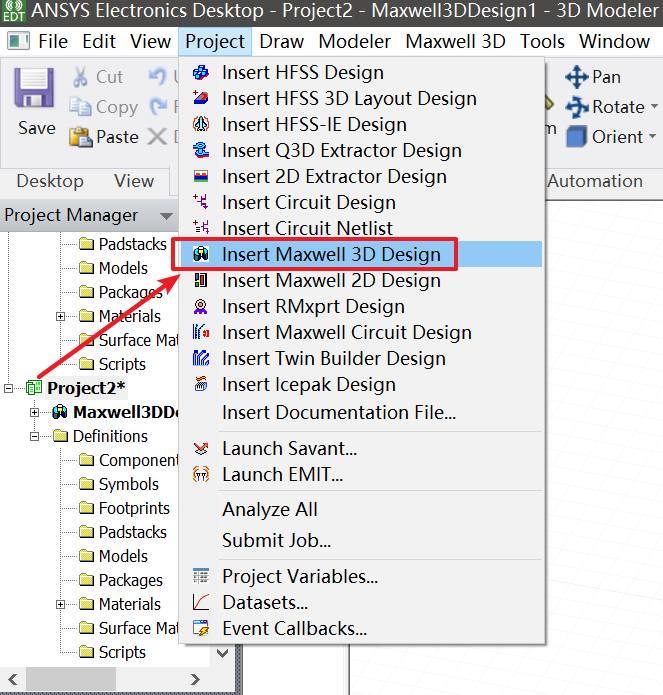Expand the Maxwell3DDesign tree node

point(36,412)
